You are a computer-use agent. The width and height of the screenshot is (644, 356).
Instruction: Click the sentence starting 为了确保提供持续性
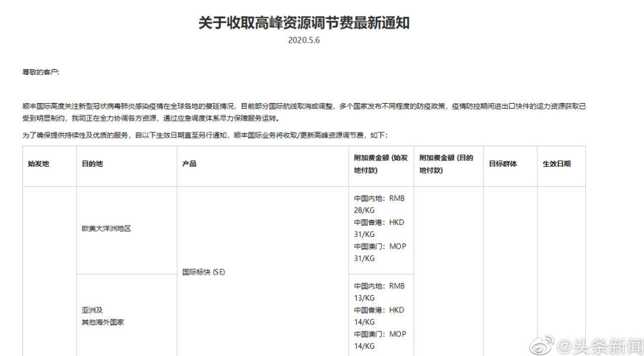coord(205,135)
